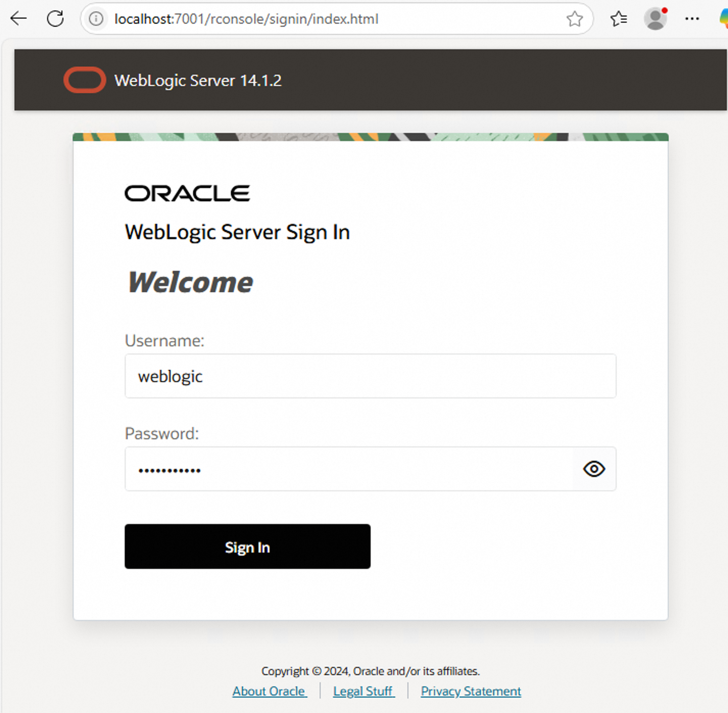Screen dimensions: 728x713
Task: Open browser profile avatar
Action: 656,19
